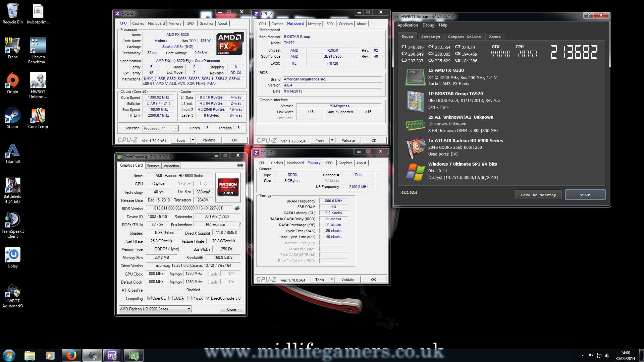Launch Heaven Benchmark desktop shortcut
Viewport: 644px width, 362px height.
[38, 51]
